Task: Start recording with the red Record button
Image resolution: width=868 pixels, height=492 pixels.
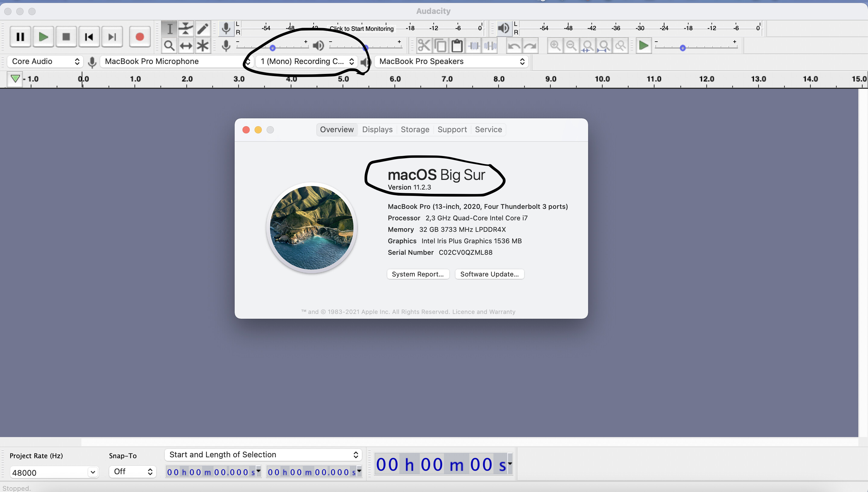Action: [x=140, y=37]
